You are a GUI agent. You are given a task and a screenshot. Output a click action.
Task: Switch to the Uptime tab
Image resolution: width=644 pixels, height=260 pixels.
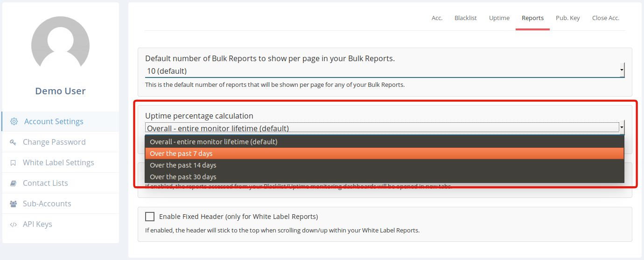(499, 18)
